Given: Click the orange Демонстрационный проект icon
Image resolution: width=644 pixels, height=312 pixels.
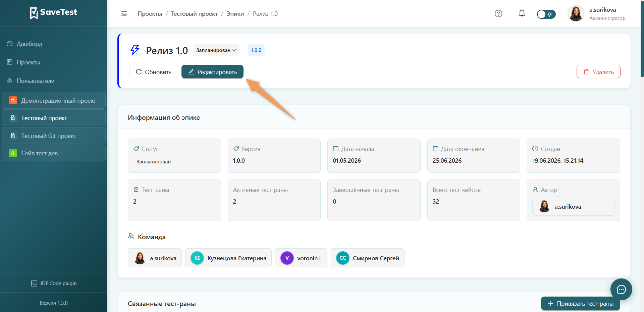Looking at the screenshot, I should (13, 100).
